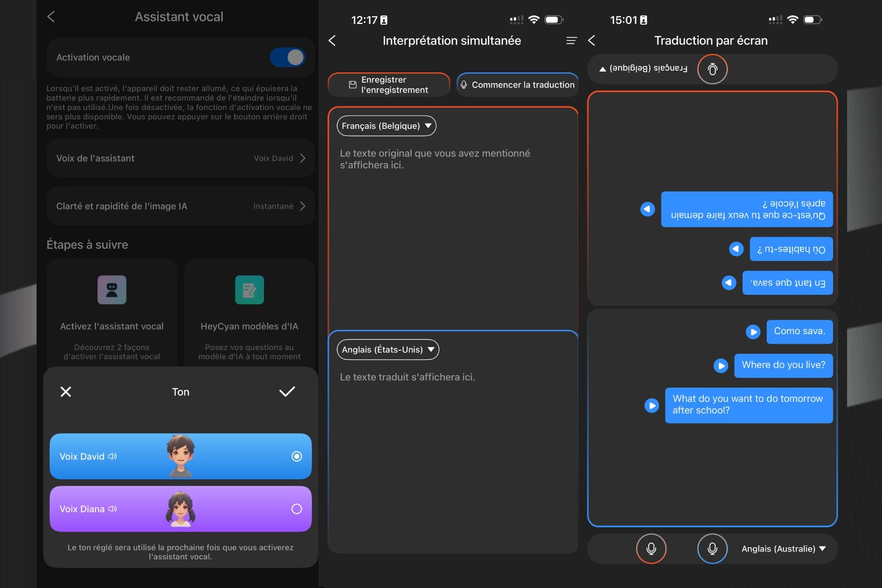Tap the blue-ringed microphone button
The width and height of the screenshot is (882, 588).
point(712,548)
